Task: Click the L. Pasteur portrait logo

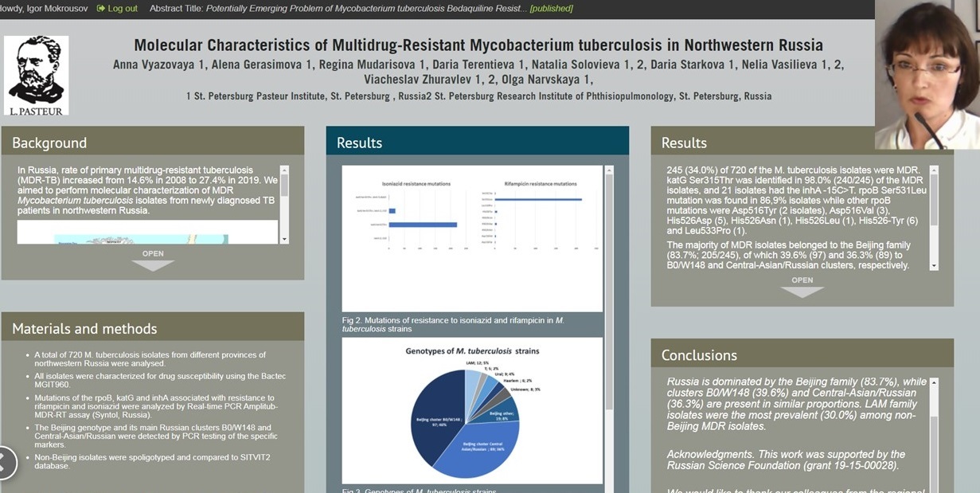Action: [x=36, y=76]
